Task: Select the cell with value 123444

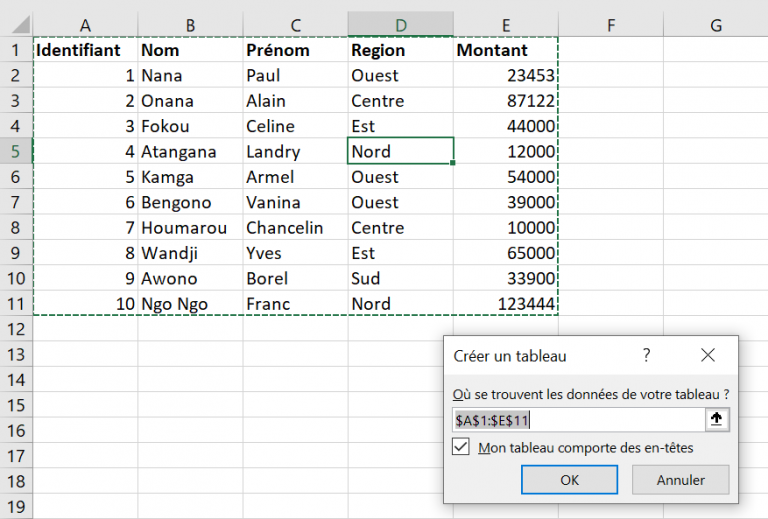Action: point(505,304)
